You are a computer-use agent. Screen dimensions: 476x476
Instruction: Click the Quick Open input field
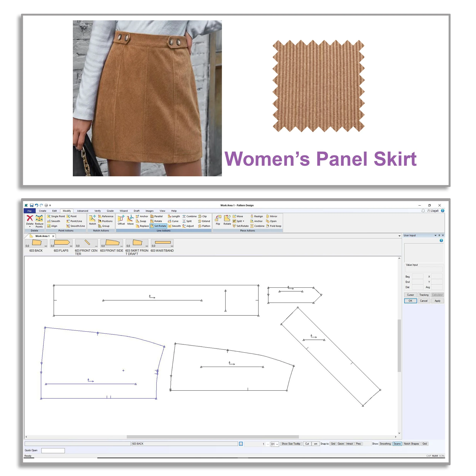click(x=53, y=451)
